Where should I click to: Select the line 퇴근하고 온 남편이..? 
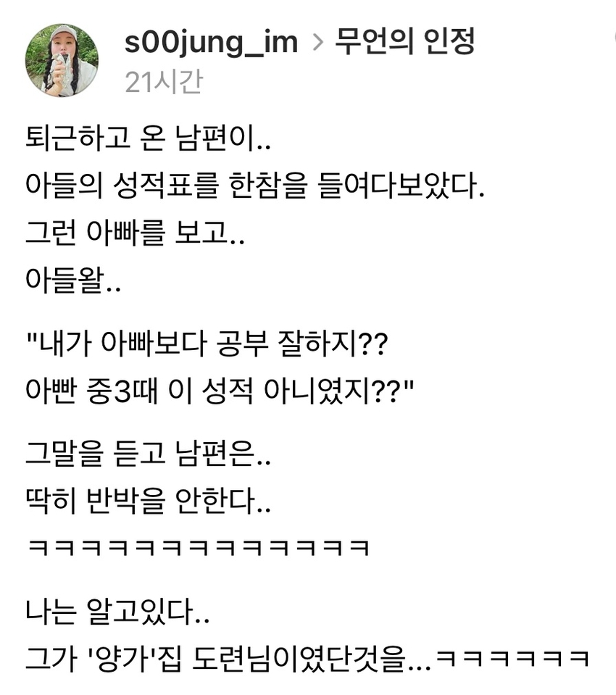coord(148,138)
